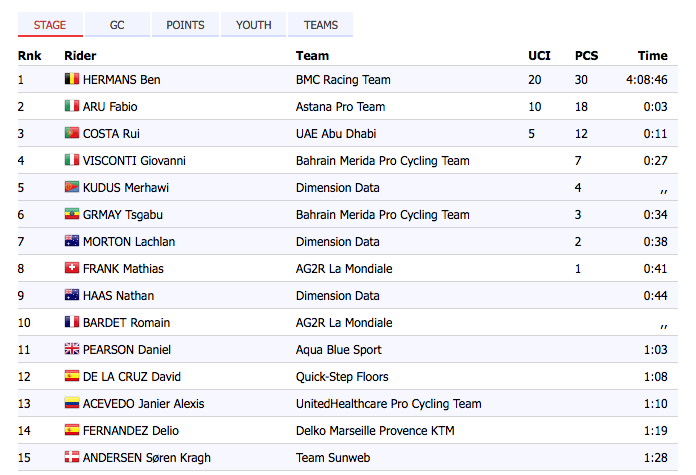The width and height of the screenshot is (696, 475).
Task: Open Delko Marseille Provence KTM team
Action: coord(375,431)
